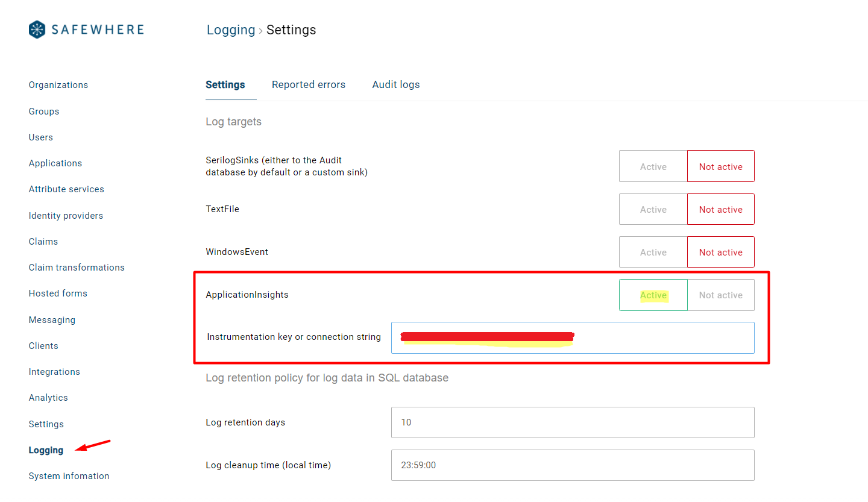Open the Audit logs tab
This screenshot has height=502, width=868.
pyautogui.click(x=395, y=84)
